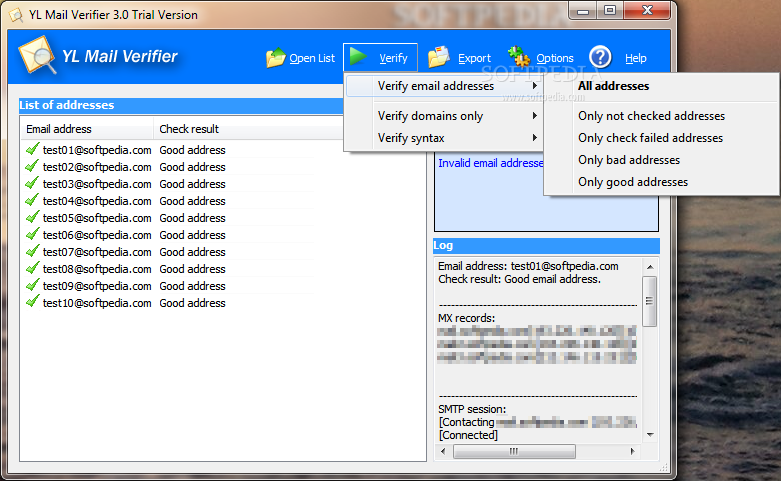
Task: Click green checkmark next to test06@softpedia.com
Action: pyautogui.click(x=32, y=234)
